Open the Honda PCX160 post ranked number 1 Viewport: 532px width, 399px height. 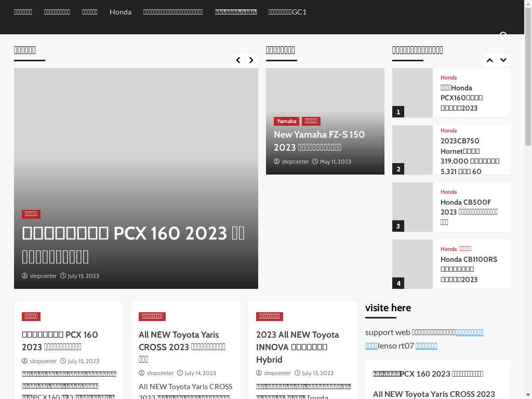pyautogui.click(x=461, y=98)
